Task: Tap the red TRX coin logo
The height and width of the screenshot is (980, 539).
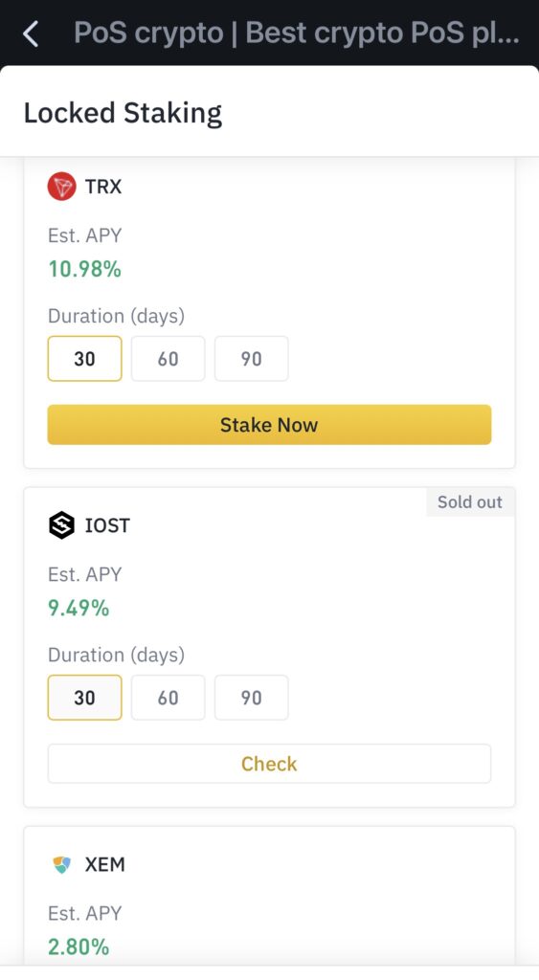Action: pyautogui.click(x=61, y=187)
